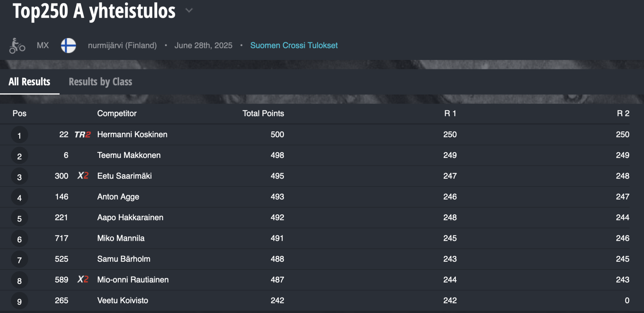Click position badge 1 circle
The image size is (644, 313).
pos(19,135)
